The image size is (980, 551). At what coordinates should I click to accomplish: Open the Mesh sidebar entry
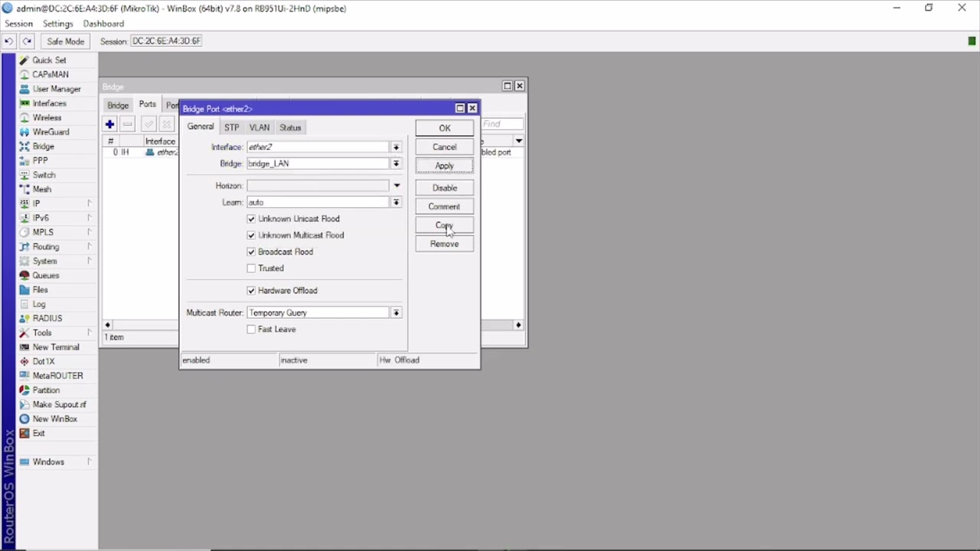(x=41, y=189)
